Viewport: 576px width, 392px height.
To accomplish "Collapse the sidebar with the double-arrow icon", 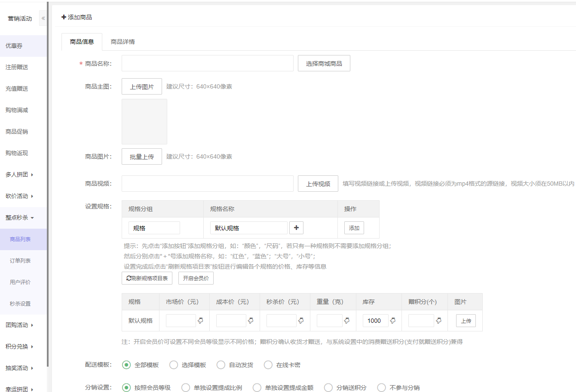I will click(43, 18).
